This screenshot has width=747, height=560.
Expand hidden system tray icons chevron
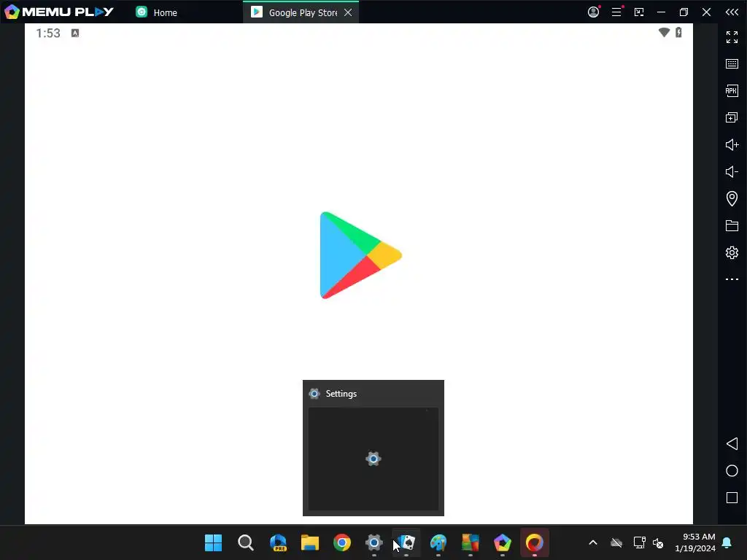click(593, 542)
